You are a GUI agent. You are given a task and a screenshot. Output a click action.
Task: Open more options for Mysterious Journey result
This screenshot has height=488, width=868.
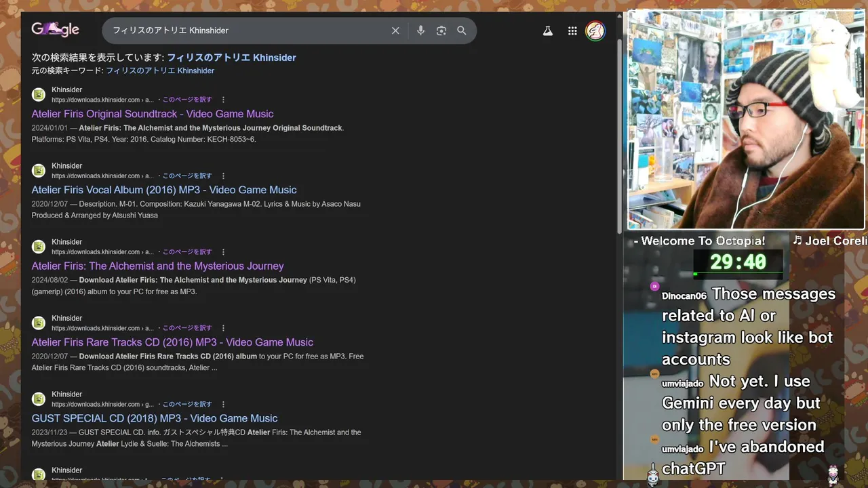point(223,252)
